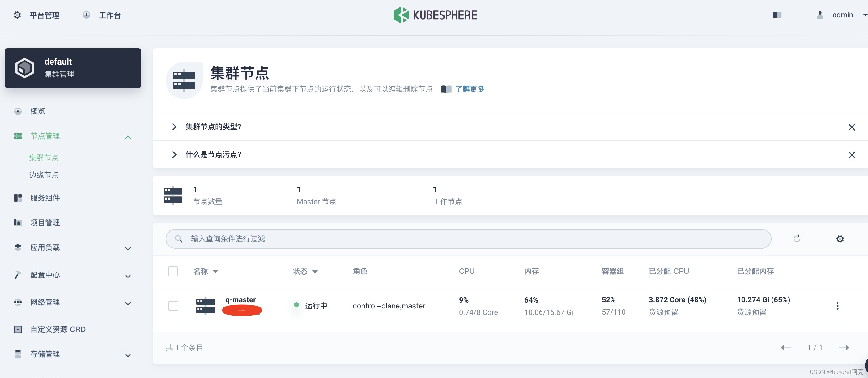Click the 项目管理 project icon
Image resolution: width=868 pixels, height=378 pixels.
point(18,222)
